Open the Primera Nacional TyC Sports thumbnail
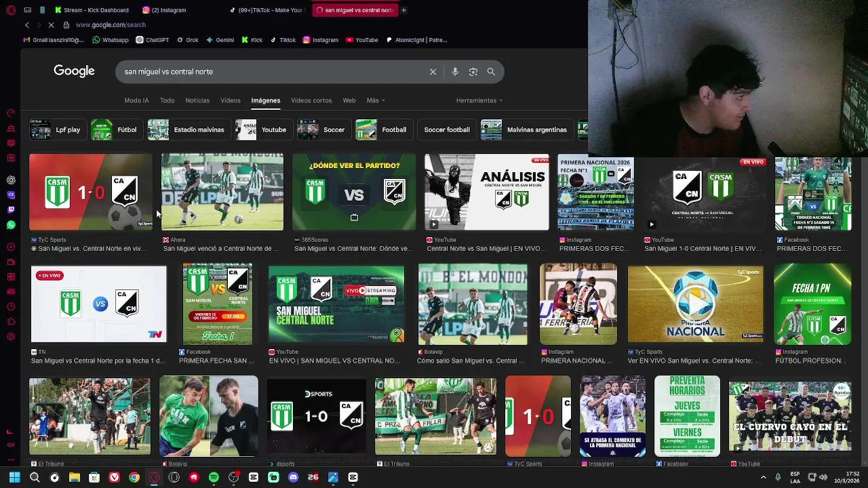The height and width of the screenshot is (488, 868). click(x=695, y=304)
